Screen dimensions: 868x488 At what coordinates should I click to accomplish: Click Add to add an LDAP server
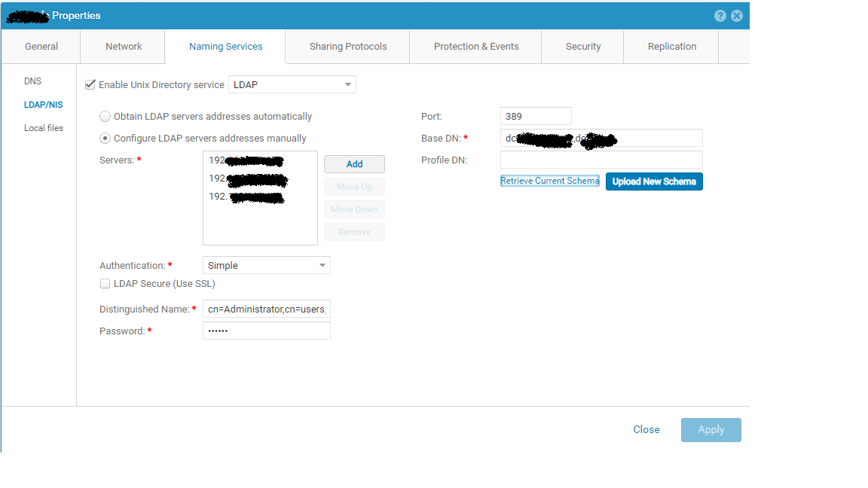point(354,163)
